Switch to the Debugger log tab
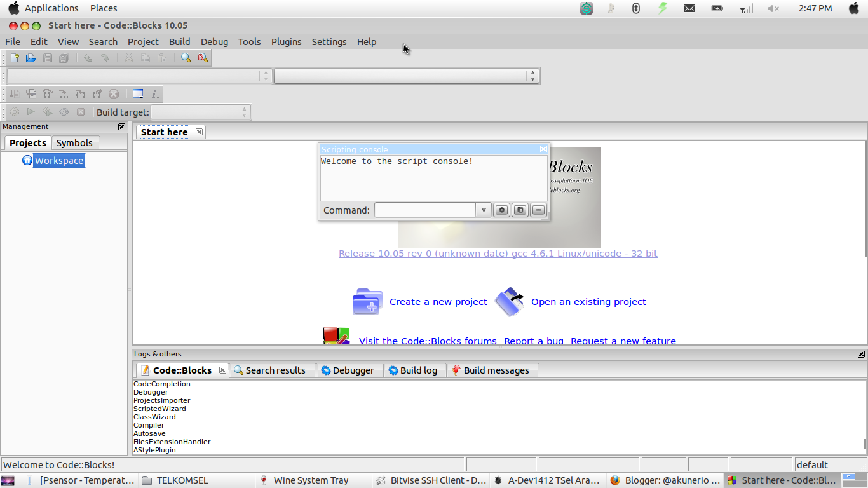This screenshot has height=488, width=868. [x=350, y=370]
